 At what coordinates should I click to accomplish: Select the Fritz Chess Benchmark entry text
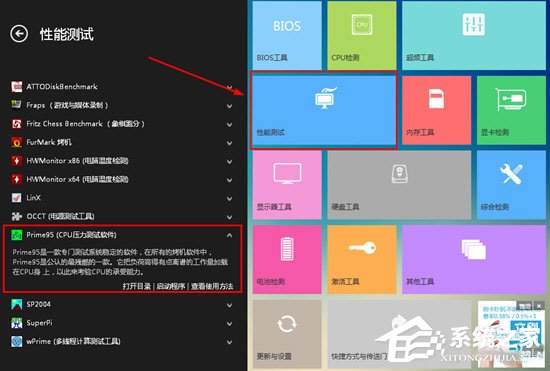point(85,123)
